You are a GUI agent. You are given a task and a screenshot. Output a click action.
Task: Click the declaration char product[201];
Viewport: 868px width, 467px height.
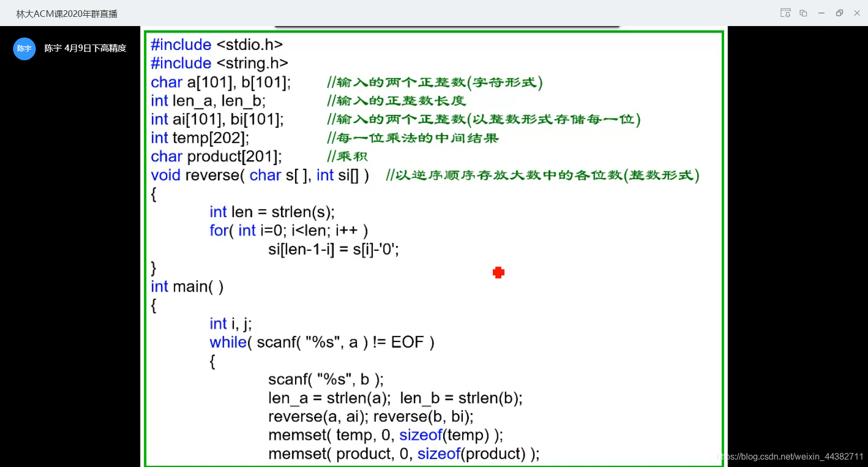216,156
